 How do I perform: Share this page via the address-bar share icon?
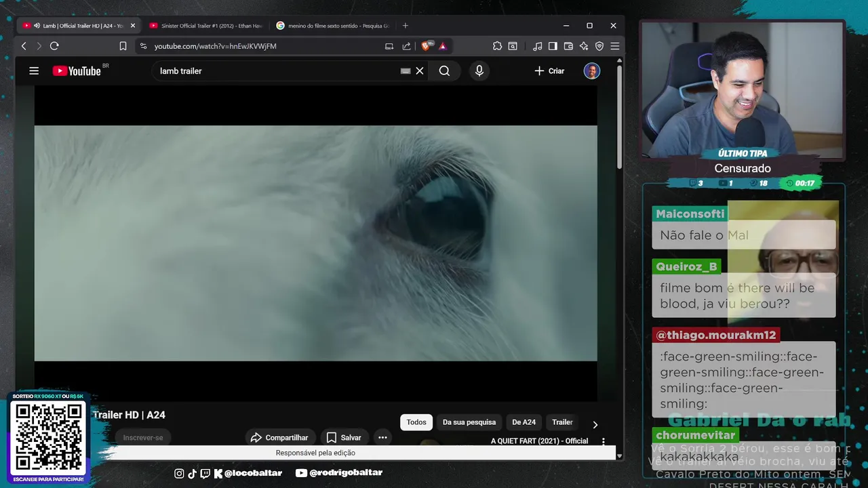(406, 46)
